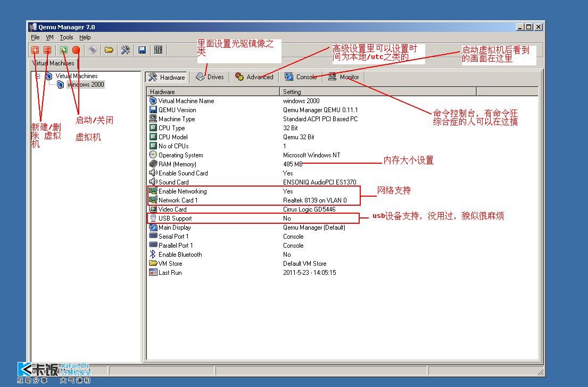Screen dimensions: 588x387
Task: Click the open folder toolbar icon
Action: 109,50
